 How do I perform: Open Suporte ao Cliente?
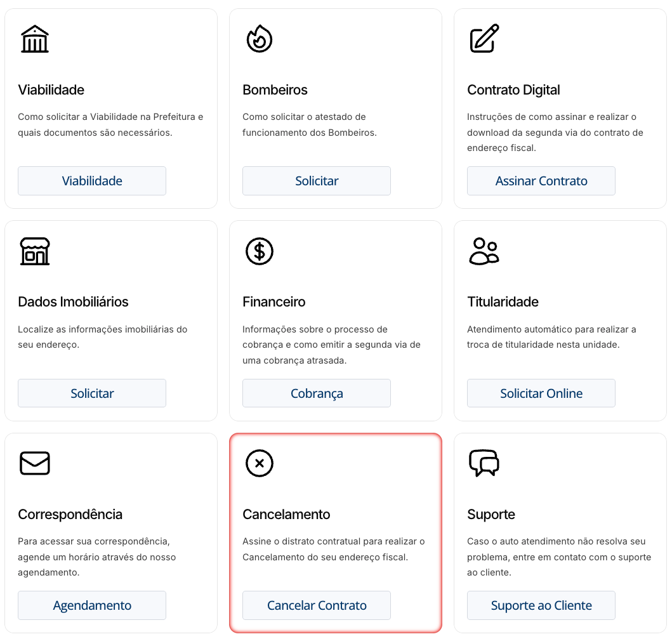pyautogui.click(x=541, y=605)
